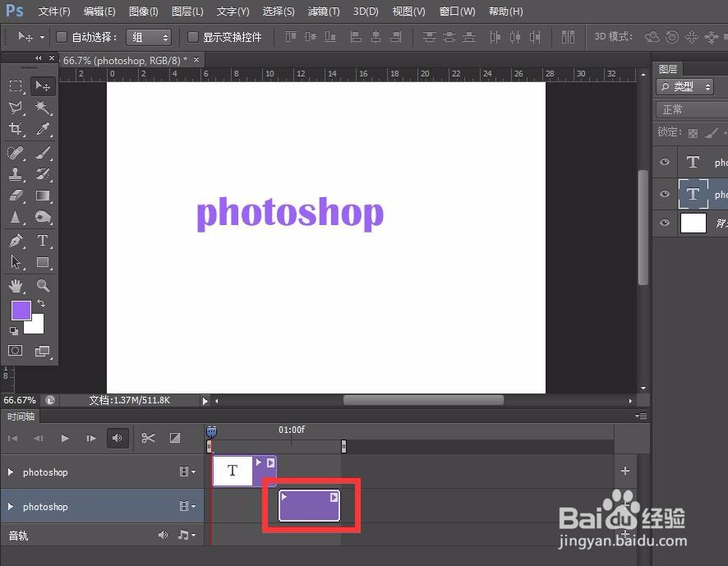Select the Pen tool
The width and height of the screenshot is (728, 566).
[x=16, y=241]
